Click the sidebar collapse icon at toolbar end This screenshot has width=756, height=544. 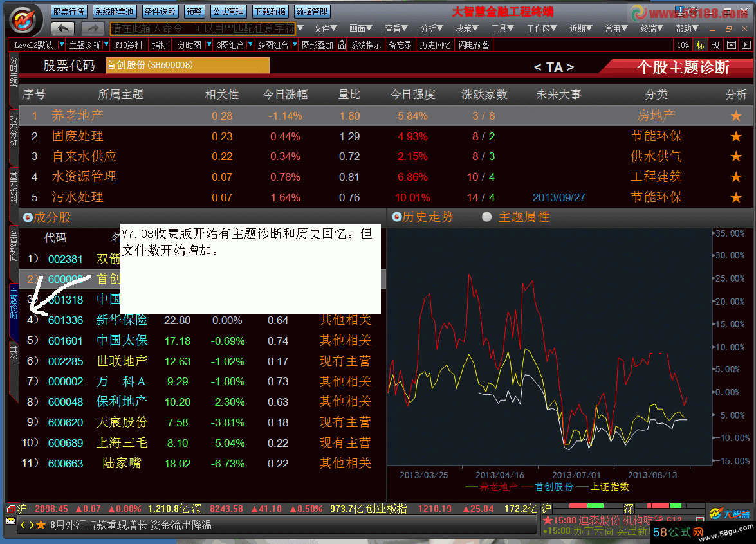(746, 45)
